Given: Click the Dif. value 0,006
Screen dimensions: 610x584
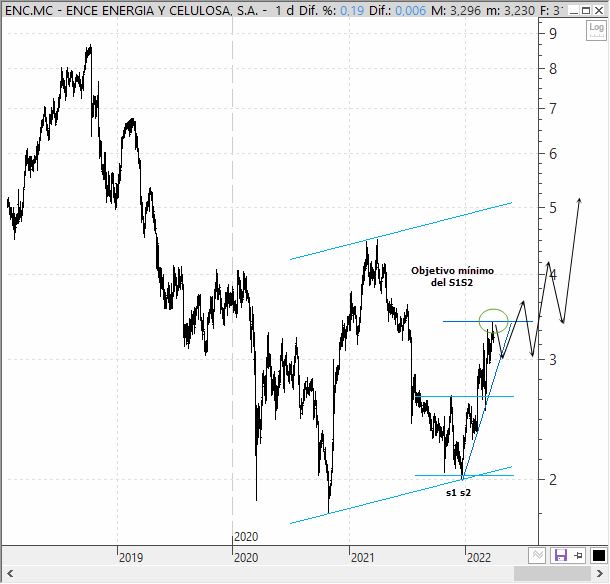Looking at the screenshot, I should (411, 11).
